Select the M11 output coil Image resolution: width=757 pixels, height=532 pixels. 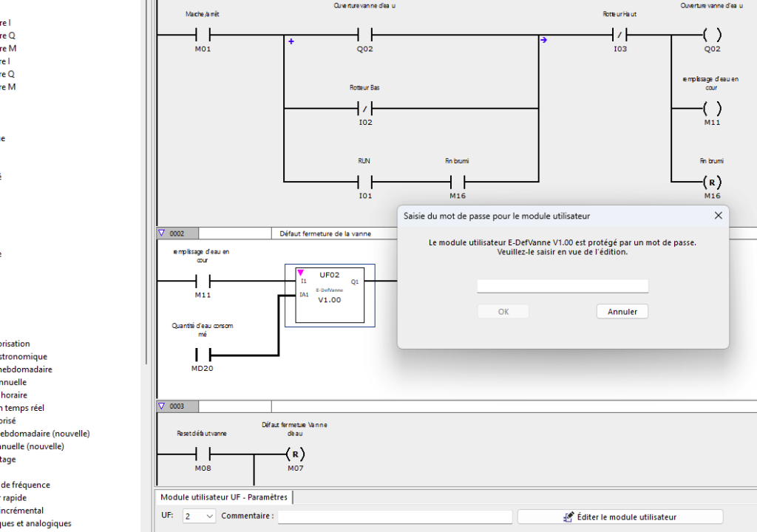pyautogui.click(x=712, y=109)
